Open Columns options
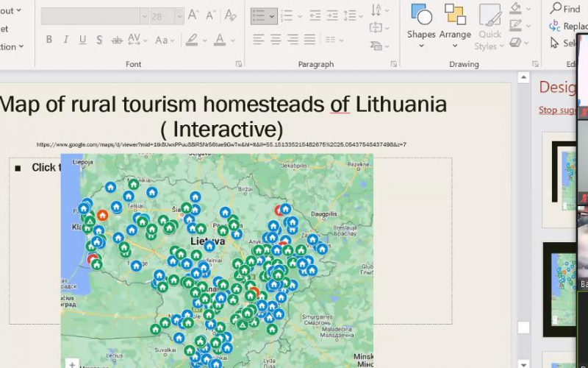588x368 pixels. [x=334, y=40]
